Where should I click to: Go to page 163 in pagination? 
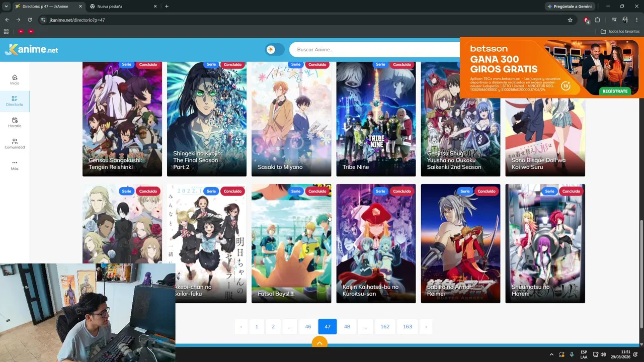408,326
